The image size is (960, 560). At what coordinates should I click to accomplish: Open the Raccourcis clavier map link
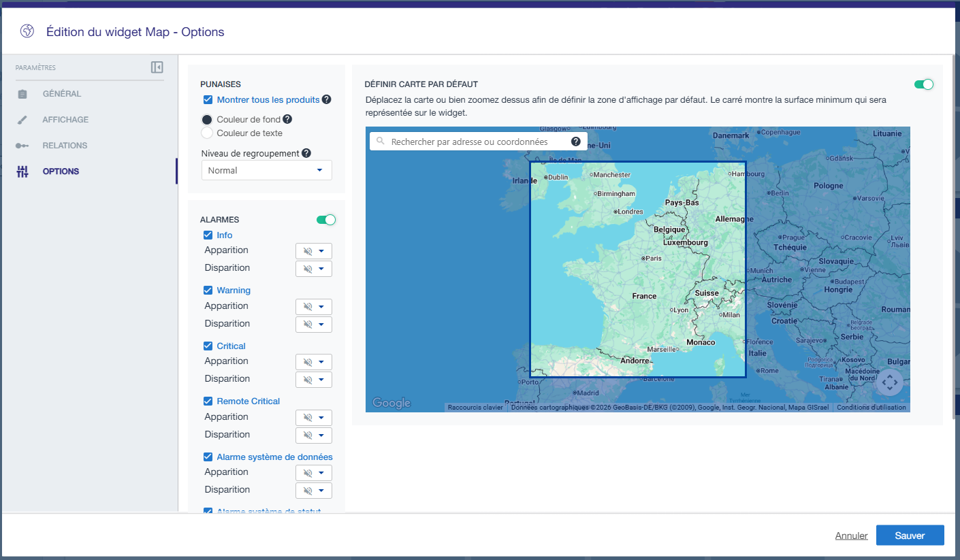coord(475,408)
